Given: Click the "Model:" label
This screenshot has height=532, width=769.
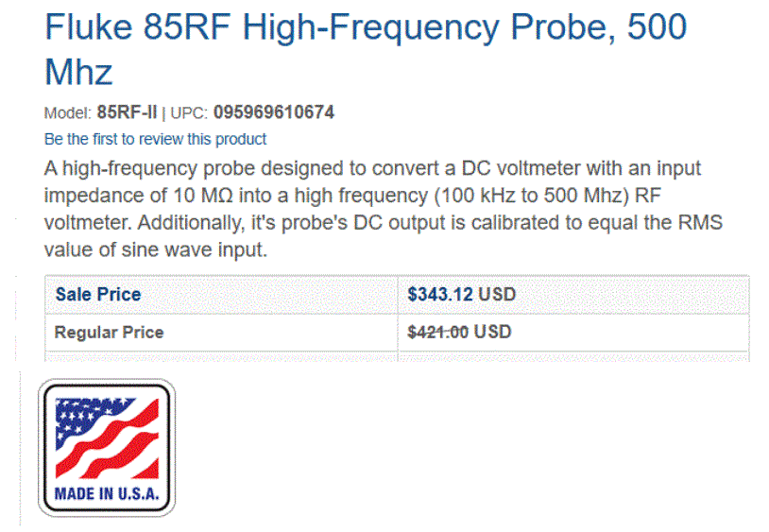Looking at the screenshot, I should tap(69, 113).
